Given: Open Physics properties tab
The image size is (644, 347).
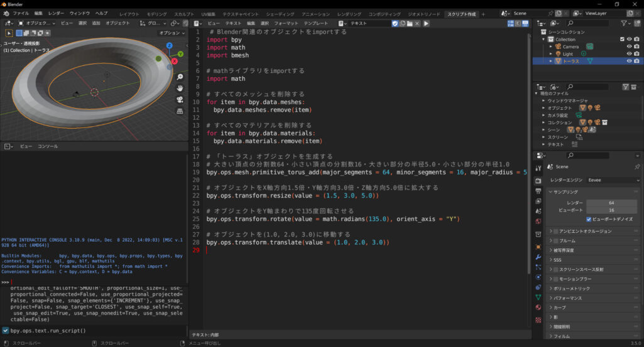Looking at the screenshot, I should click(x=538, y=277).
